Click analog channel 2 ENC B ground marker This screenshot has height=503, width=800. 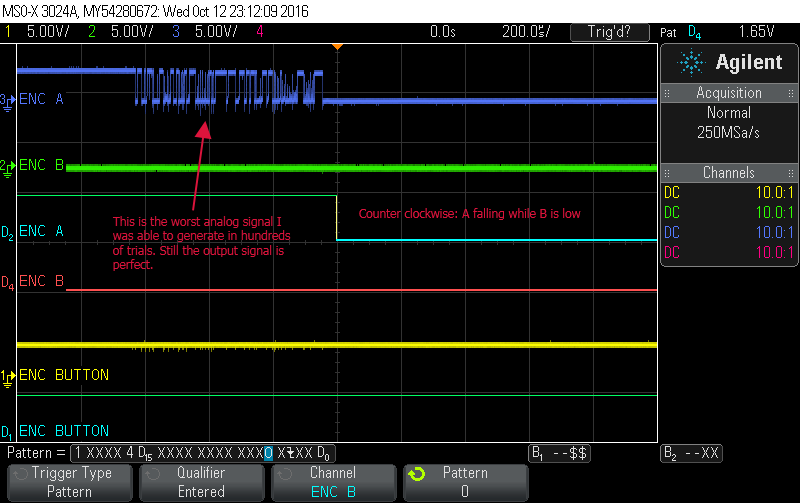coord(8,165)
